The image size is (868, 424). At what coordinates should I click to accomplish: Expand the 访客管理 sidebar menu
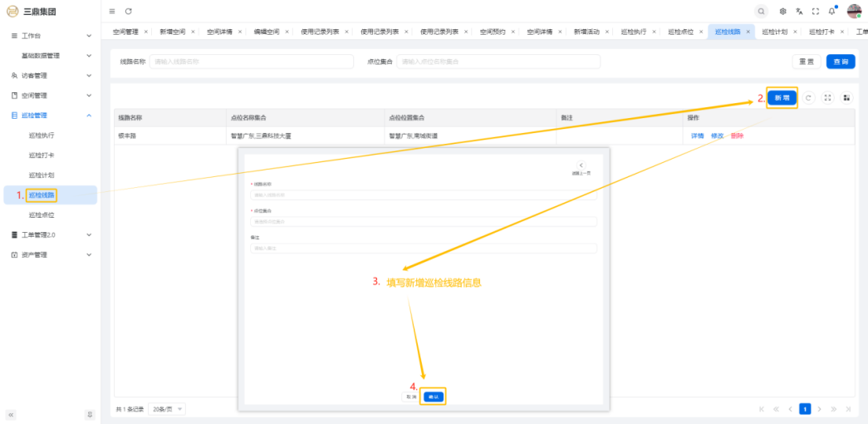click(x=50, y=76)
